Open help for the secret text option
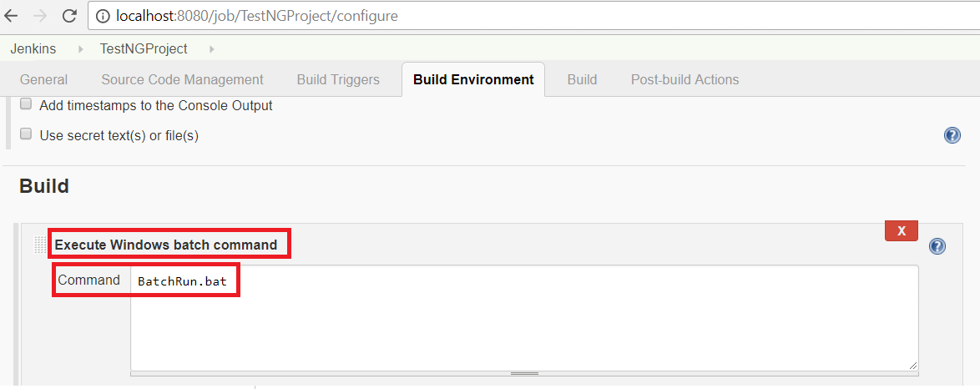 (x=952, y=135)
